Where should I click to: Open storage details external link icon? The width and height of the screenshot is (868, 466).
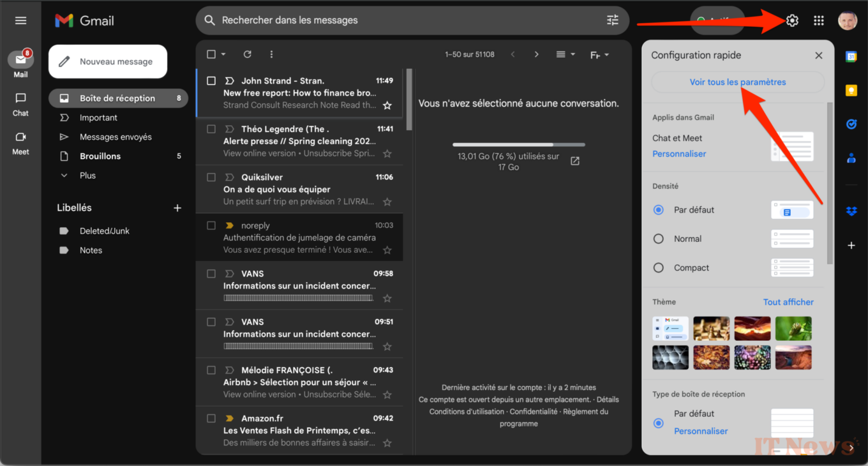point(575,161)
